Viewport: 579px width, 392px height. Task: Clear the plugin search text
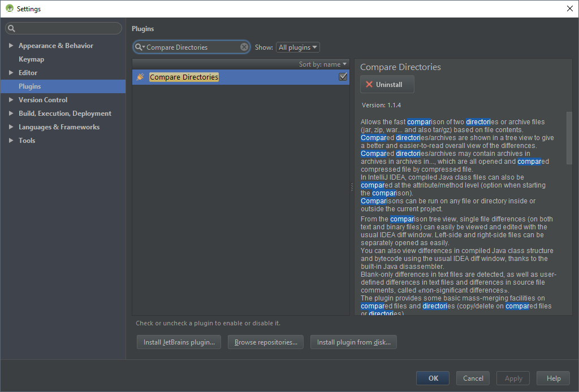(244, 47)
